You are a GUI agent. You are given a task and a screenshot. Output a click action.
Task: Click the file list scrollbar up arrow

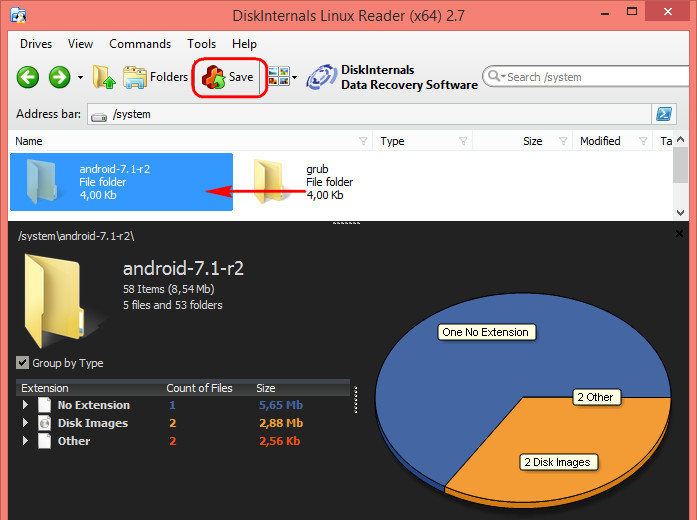[x=681, y=140]
